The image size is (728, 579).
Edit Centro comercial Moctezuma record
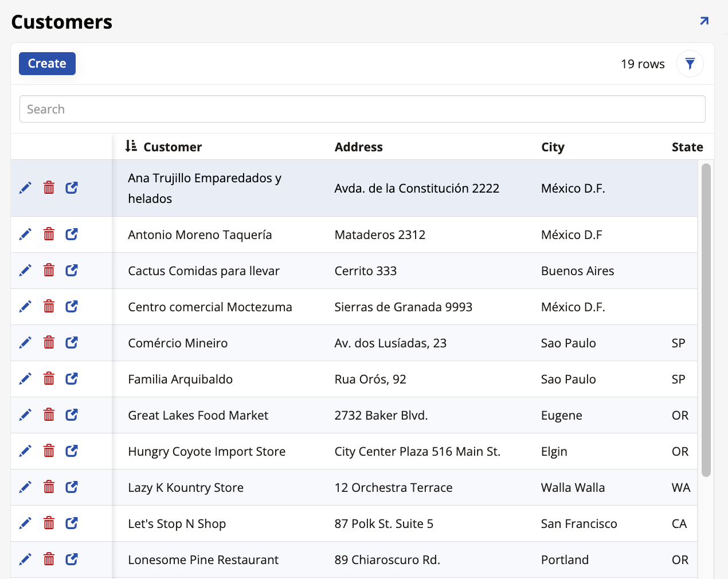(x=25, y=306)
